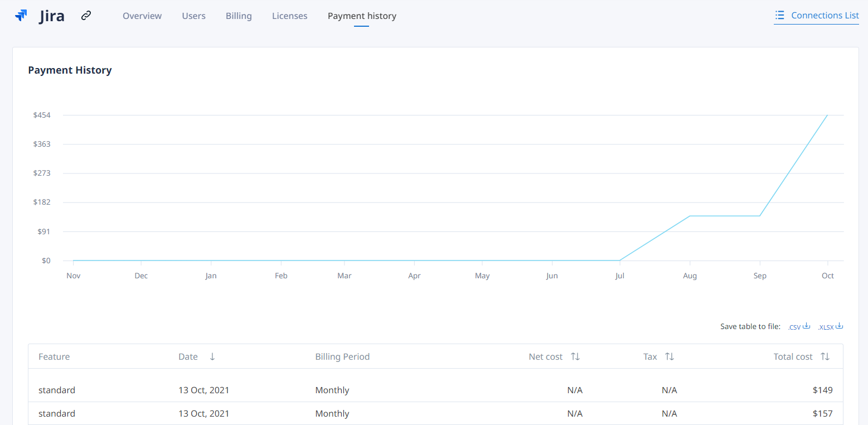Click the Billing Period column header
868x425 pixels.
point(342,356)
